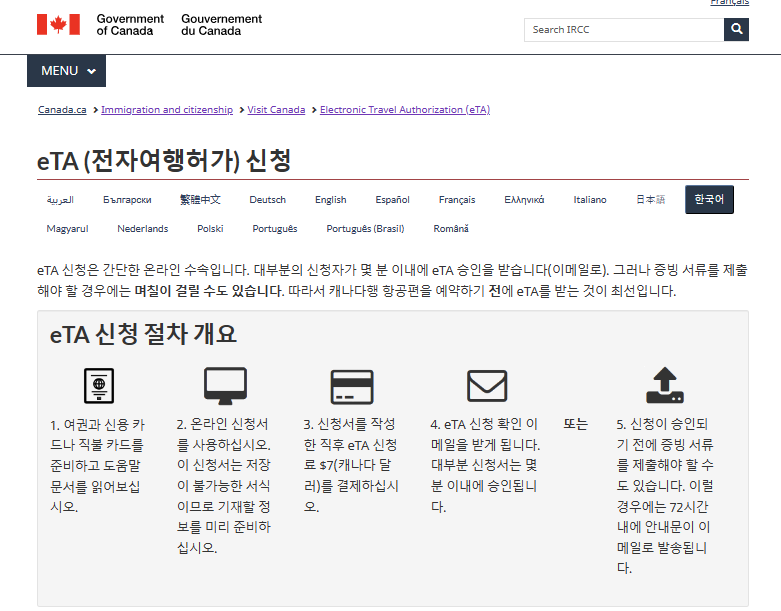Screen dimensions: 781x611
Task: Select the Español language tab
Action: pyautogui.click(x=392, y=200)
